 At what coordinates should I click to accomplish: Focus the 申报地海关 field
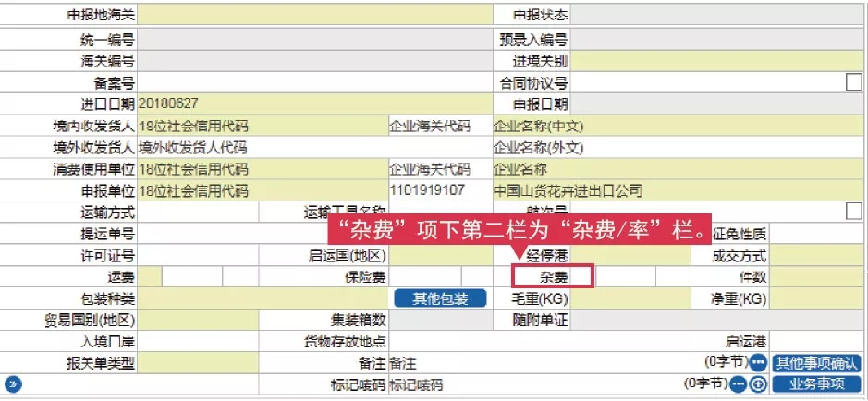pos(315,15)
